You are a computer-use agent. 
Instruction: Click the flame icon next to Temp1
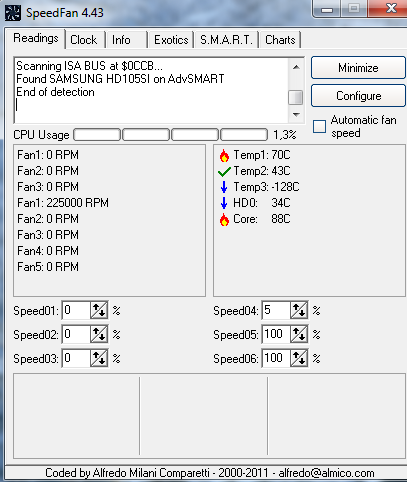(x=224, y=155)
